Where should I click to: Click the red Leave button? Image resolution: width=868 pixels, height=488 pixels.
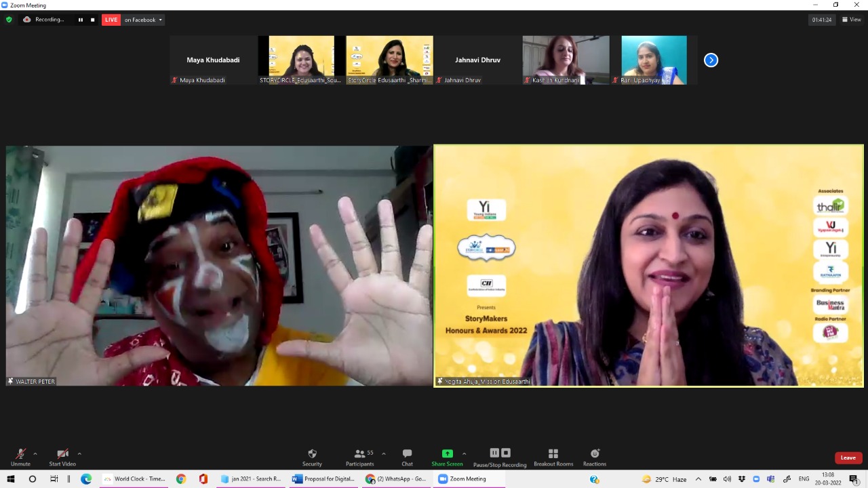click(x=848, y=457)
